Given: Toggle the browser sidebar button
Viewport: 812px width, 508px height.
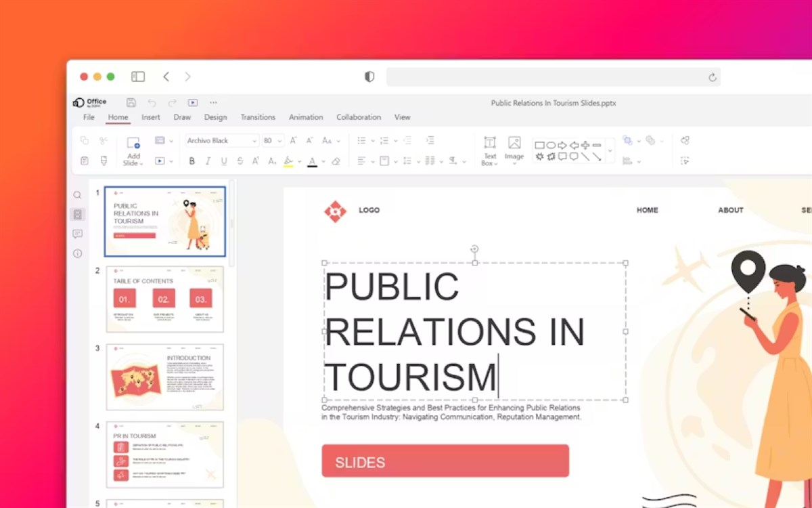Looking at the screenshot, I should (x=138, y=77).
